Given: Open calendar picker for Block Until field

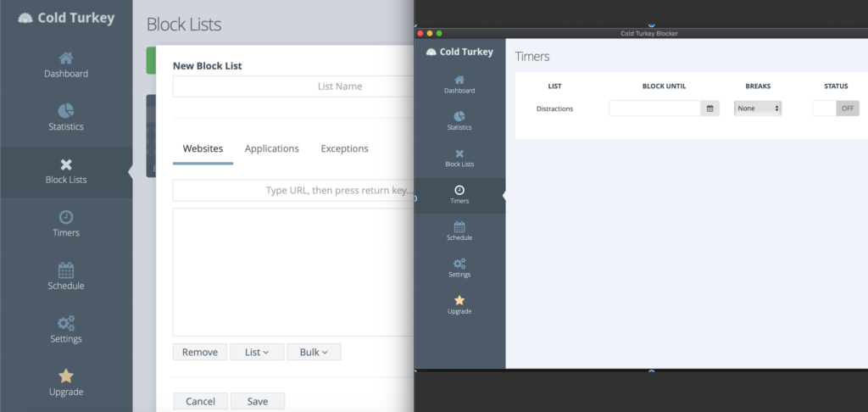Looking at the screenshot, I should click(x=709, y=109).
